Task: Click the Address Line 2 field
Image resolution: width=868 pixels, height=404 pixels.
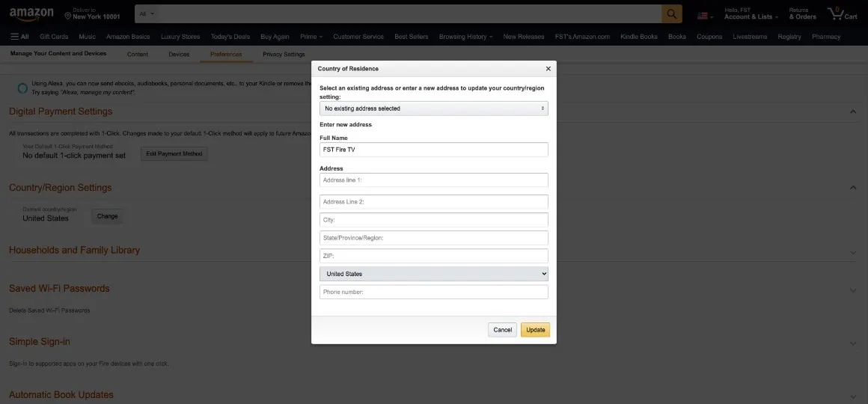Action: point(433,202)
